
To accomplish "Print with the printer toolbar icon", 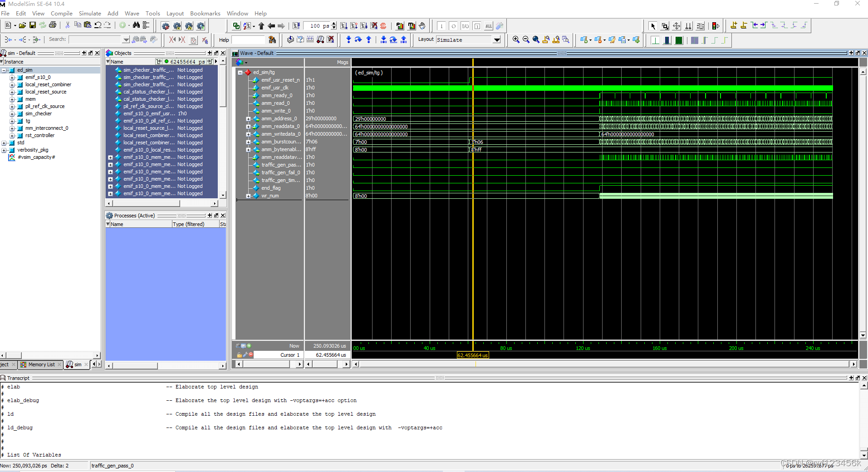I will click(x=53, y=25).
